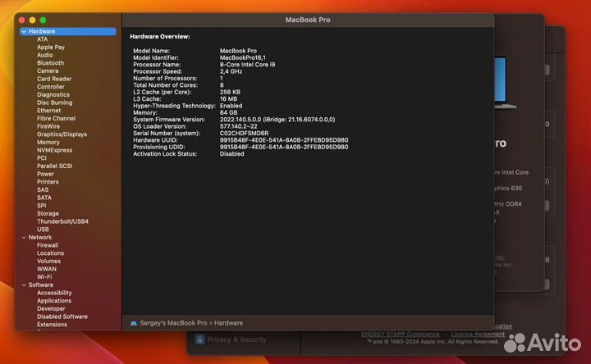Click the processor name 8-Core Intel Core i9
The height and width of the screenshot is (364, 591).
click(247, 65)
